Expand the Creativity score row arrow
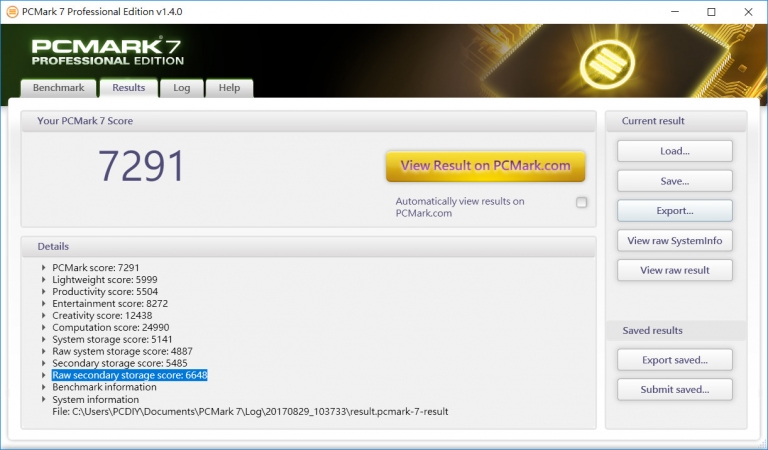 (44, 316)
